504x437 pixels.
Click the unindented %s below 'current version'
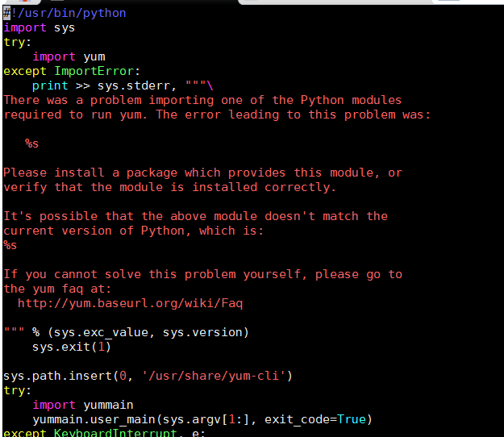click(10, 245)
